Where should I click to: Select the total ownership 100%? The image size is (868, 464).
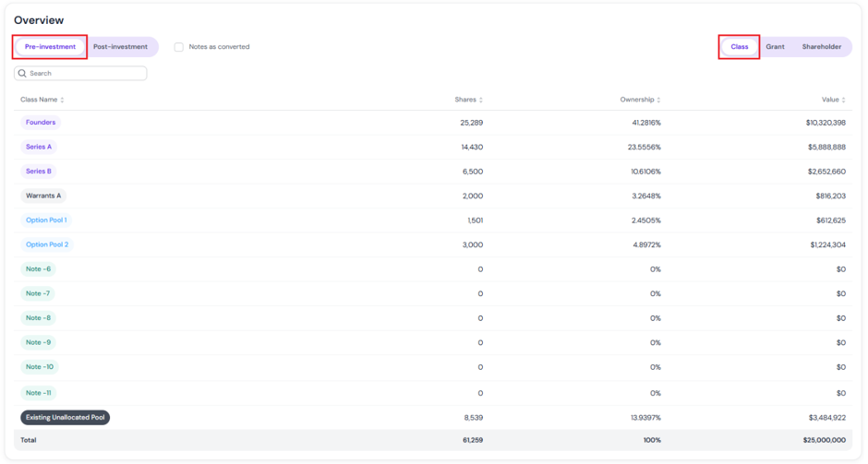[x=652, y=440]
